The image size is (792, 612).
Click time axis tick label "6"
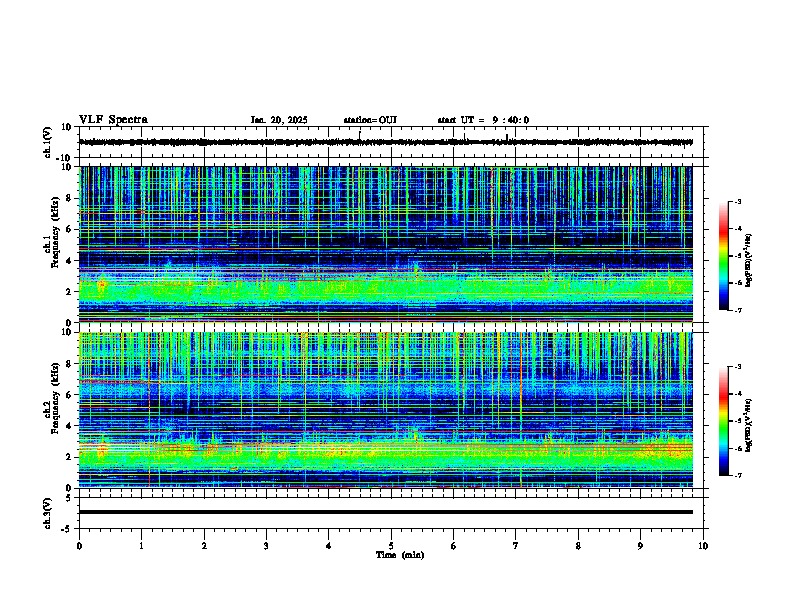pyautogui.click(x=454, y=546)
